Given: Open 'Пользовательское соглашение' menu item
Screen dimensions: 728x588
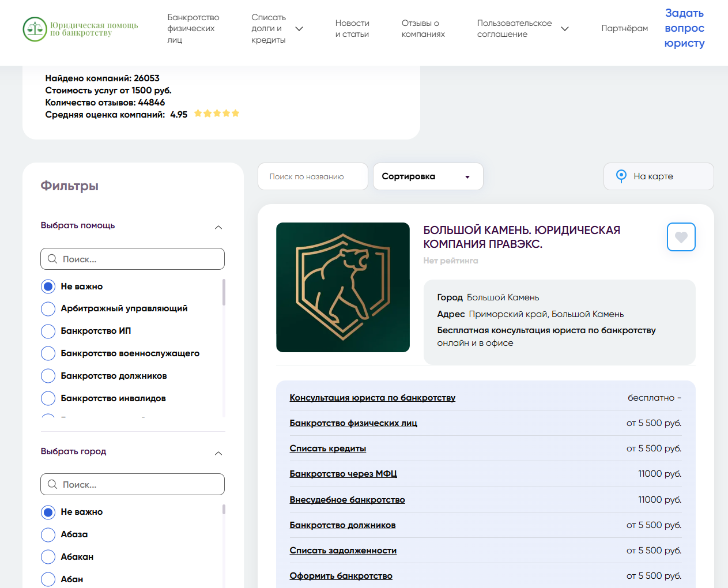Looking at the screenshot, I should (x=514, y=29).
